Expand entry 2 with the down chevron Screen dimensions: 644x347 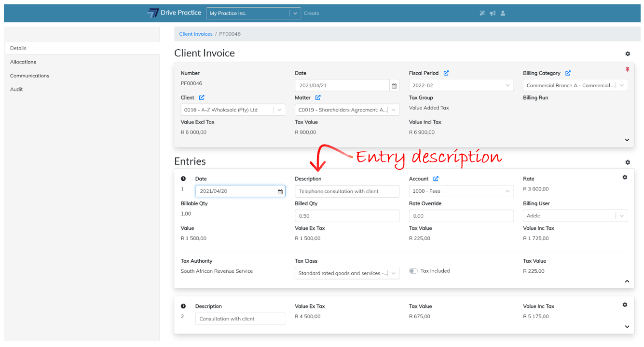pyautogui.click(x=627, y=326)
